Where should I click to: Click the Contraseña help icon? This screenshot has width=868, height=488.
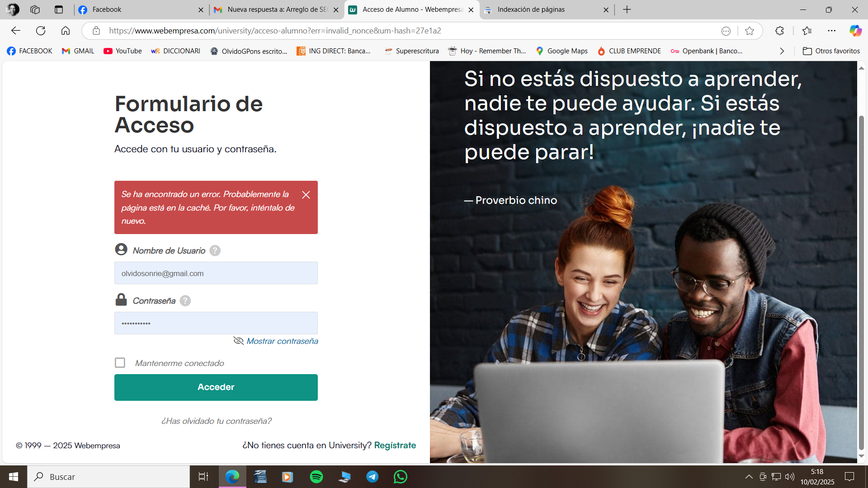pyautogui.click(x=185, y=301)
